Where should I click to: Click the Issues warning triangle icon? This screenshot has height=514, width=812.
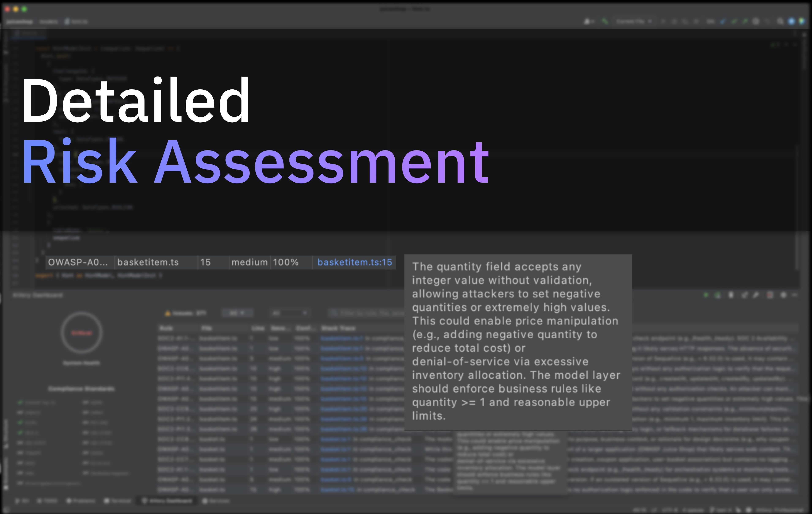point(167,313)
